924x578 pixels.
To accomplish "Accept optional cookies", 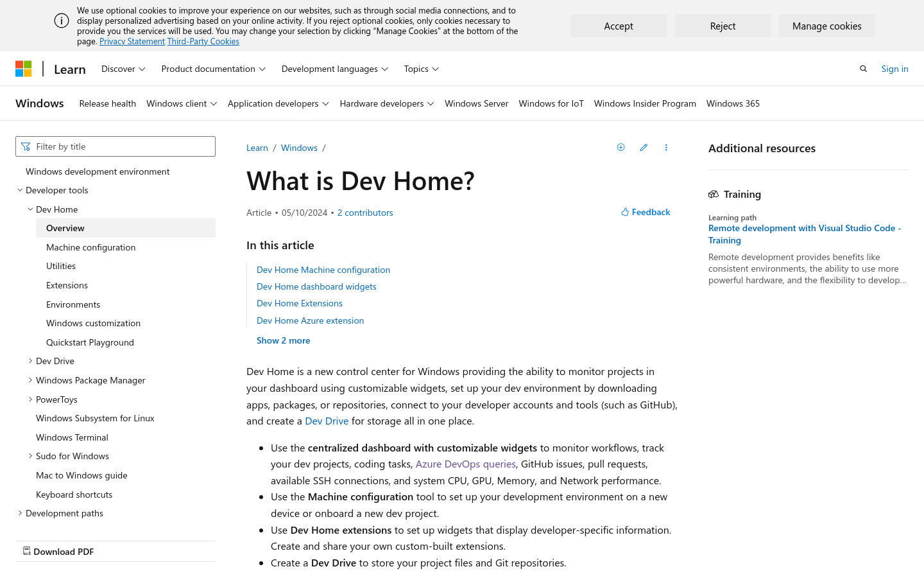I will point(619,26).
